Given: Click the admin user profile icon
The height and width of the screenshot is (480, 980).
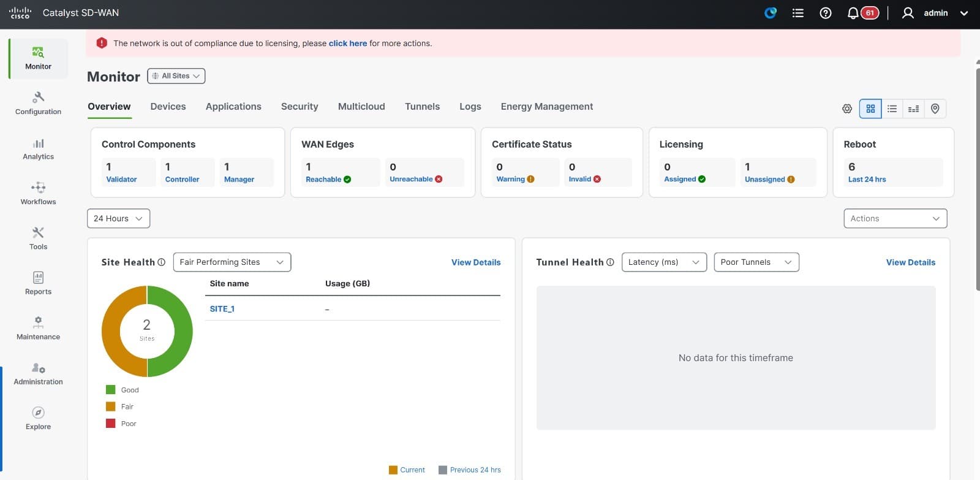Looking at the screenshot, I should [x=908, y=13].
